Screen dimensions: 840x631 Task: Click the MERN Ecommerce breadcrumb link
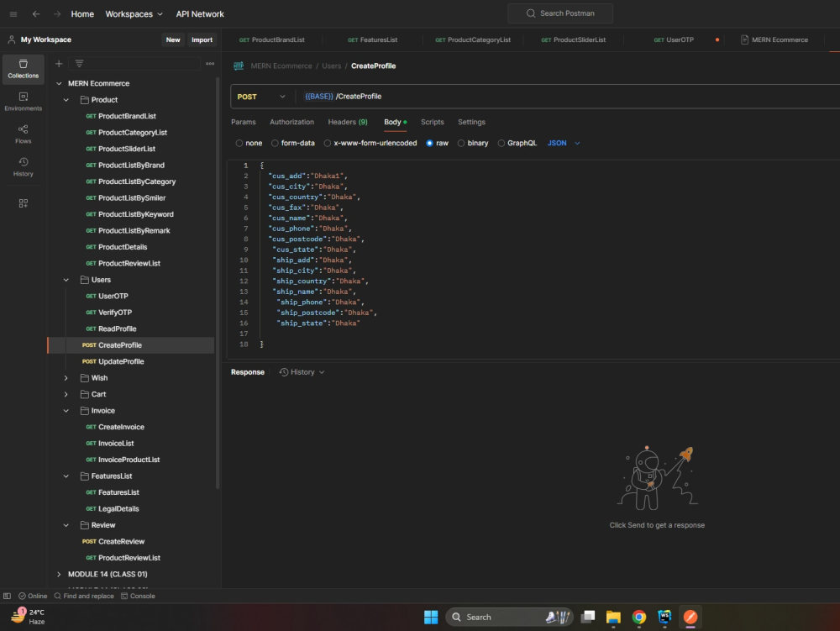281,66
